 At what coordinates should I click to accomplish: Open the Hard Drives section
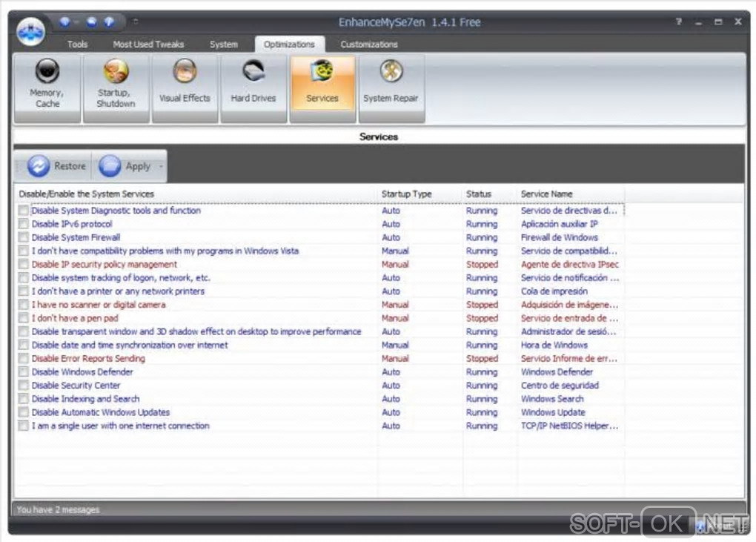[253, 88]
